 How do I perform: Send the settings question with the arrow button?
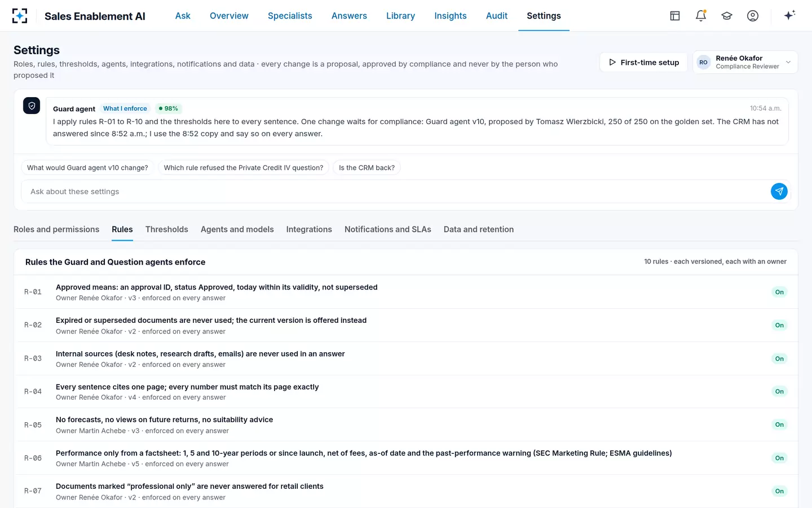779,191
